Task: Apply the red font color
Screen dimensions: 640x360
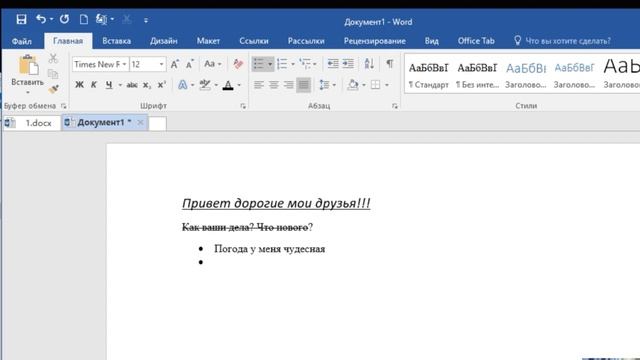Action: pos(228,85)
